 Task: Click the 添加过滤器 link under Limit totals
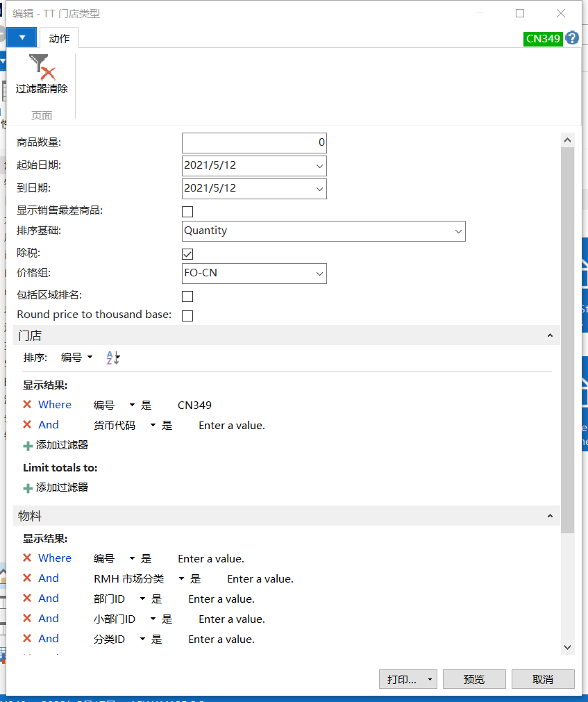pyautogui.click(x=62, y=487)
